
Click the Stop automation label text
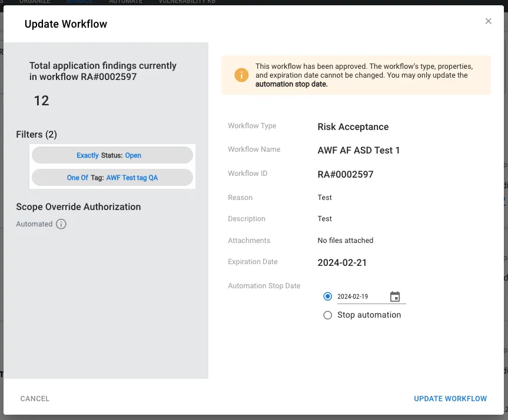(x=369, y=315)
